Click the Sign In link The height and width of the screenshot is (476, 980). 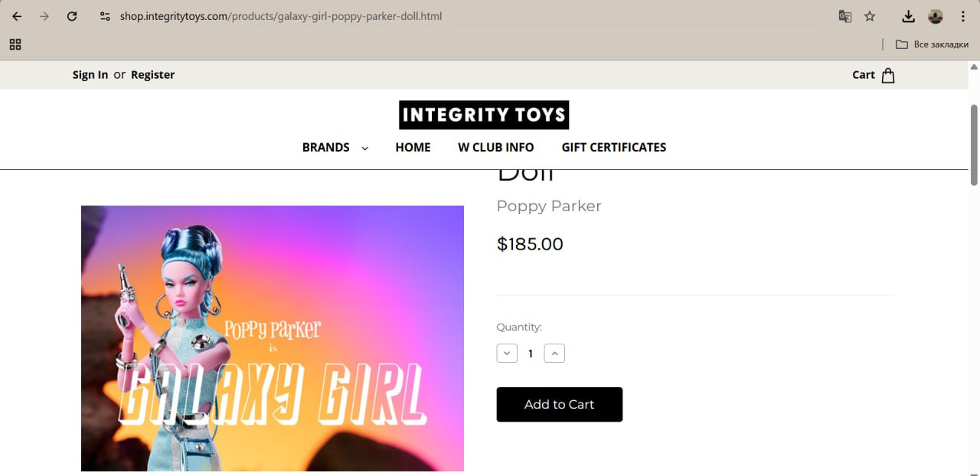tap(90, 75)
